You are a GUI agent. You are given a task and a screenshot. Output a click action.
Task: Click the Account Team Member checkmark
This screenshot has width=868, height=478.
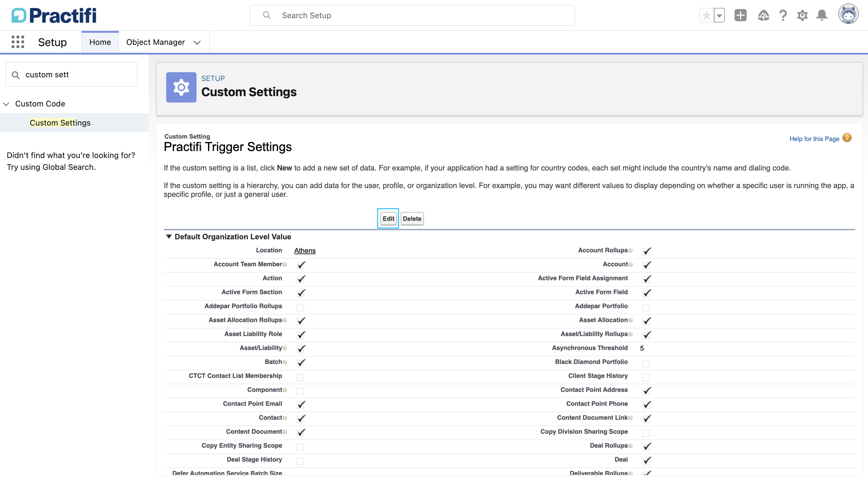point(301,265)
